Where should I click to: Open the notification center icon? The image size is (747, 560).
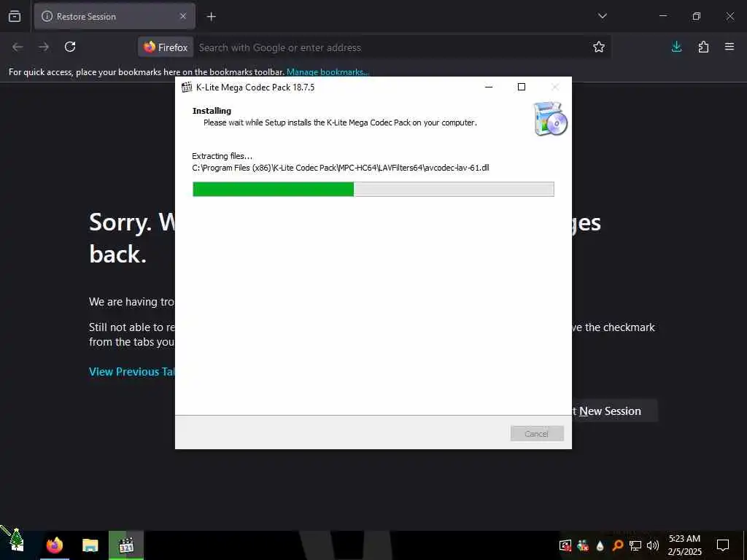[723, 545]
